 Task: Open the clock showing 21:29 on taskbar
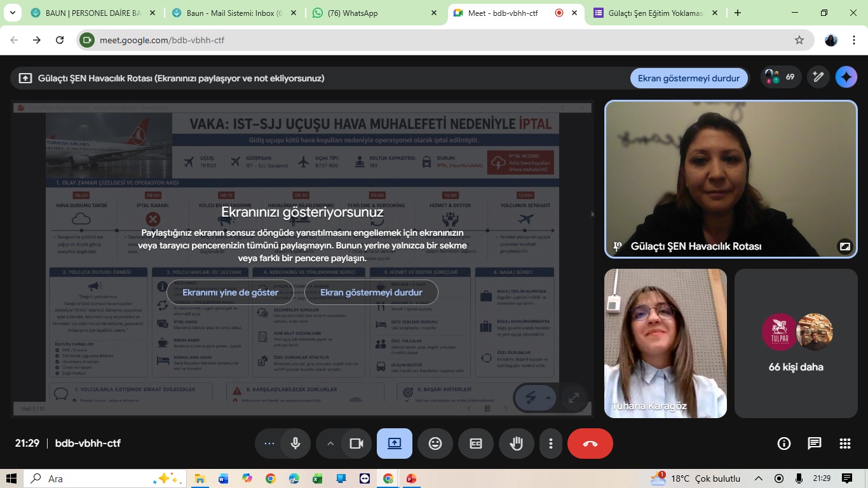tap(822, 478)
